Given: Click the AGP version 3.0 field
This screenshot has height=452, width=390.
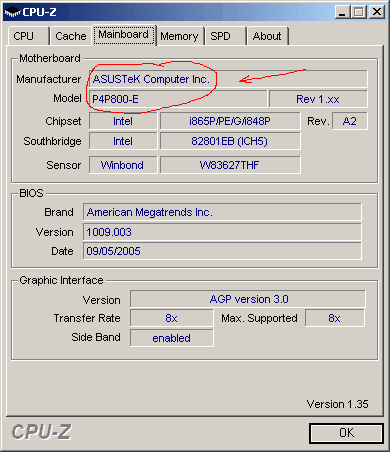Looking at the screenshot, I should tap(248, 299).
